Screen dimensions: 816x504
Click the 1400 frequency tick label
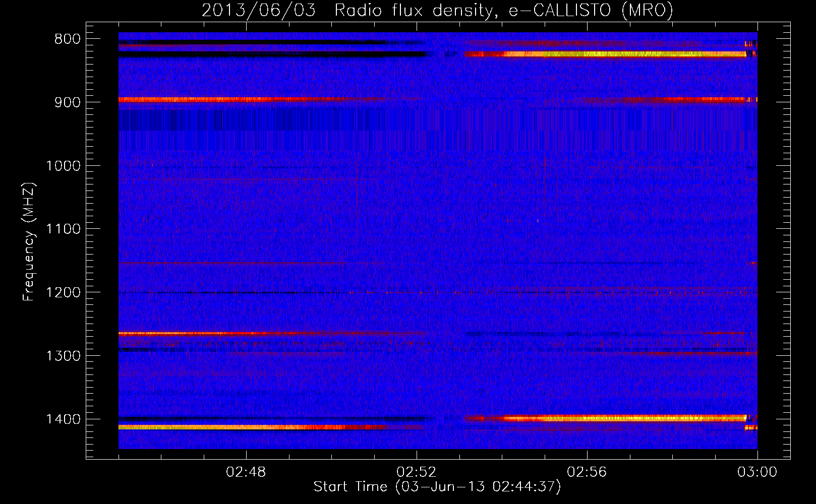click(x=63, y=419)
